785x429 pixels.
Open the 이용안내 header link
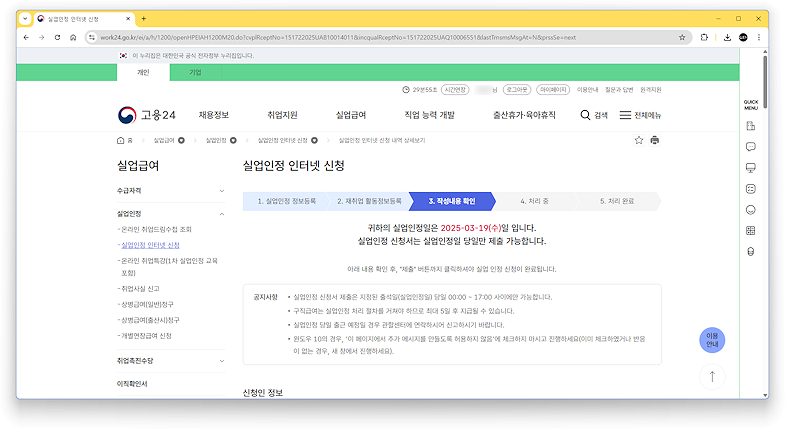tap(587, 90)
